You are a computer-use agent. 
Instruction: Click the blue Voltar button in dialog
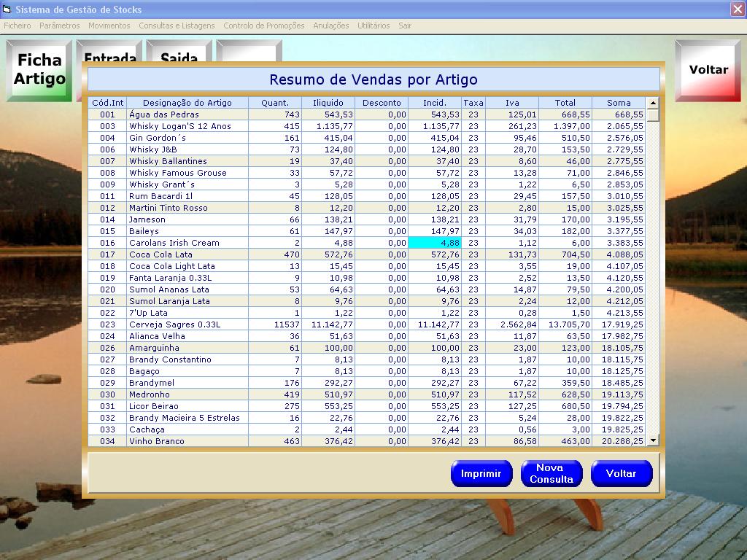(621, 473)
